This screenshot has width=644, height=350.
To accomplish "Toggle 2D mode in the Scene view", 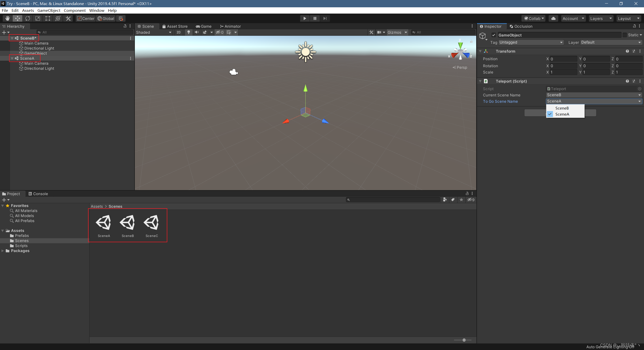I will [x=178, y=32].
